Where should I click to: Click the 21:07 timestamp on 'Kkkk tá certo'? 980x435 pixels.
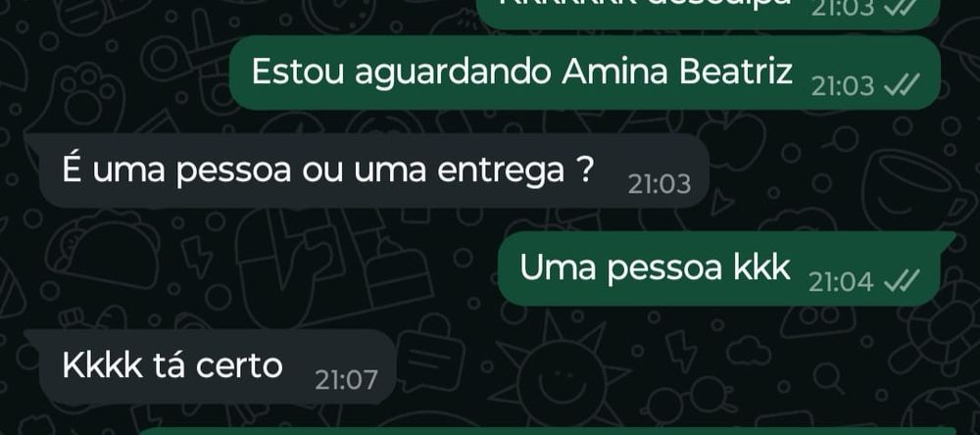346,380
